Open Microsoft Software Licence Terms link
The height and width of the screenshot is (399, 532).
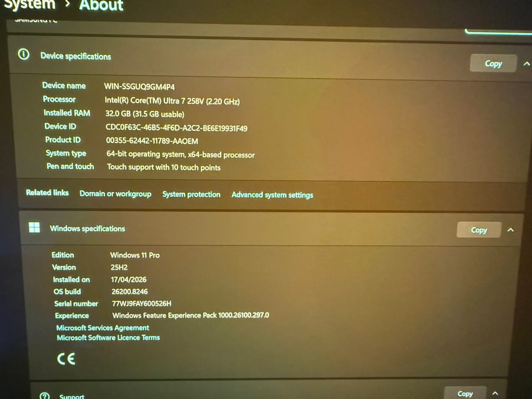[108, 337]
